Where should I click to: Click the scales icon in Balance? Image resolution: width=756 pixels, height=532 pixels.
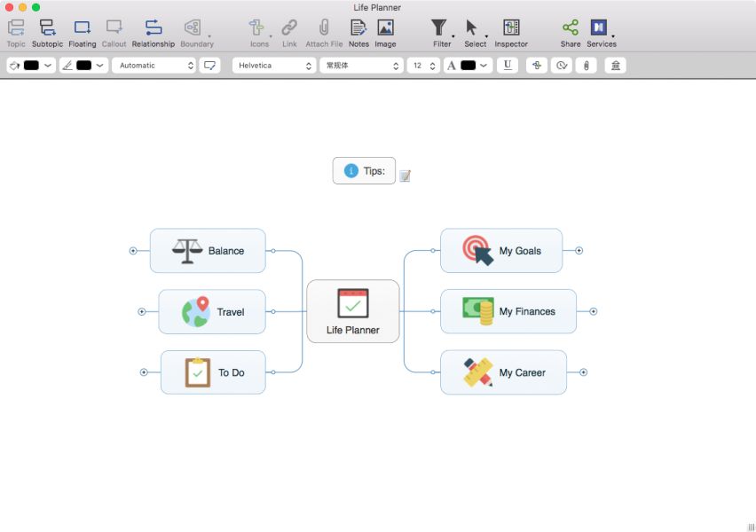[187, 251]
